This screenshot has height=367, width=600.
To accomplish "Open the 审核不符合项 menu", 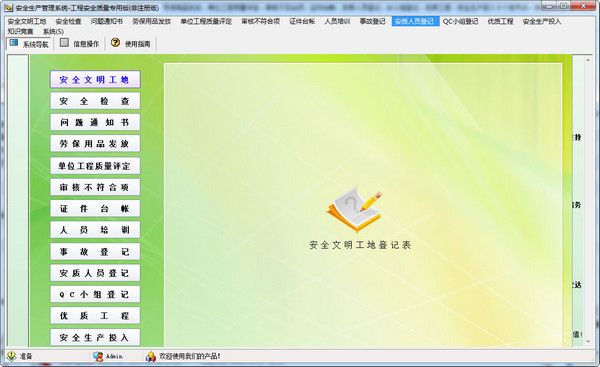I will click(261, 21).
